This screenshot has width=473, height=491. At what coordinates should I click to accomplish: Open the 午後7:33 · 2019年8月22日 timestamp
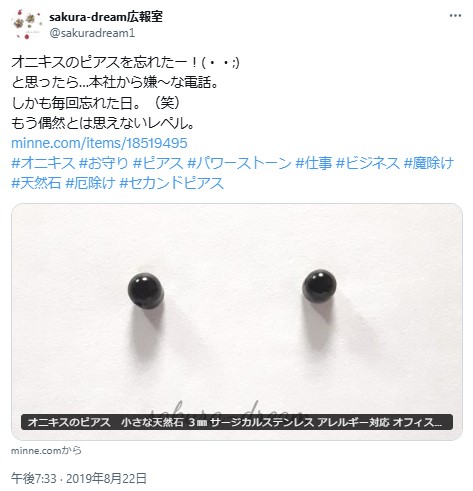[x=79, y=478]
